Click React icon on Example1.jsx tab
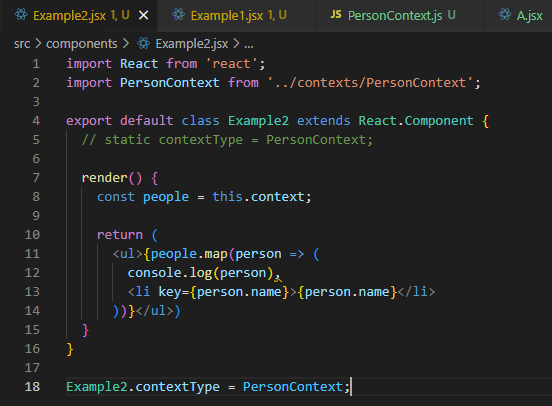 coord(178,15)
